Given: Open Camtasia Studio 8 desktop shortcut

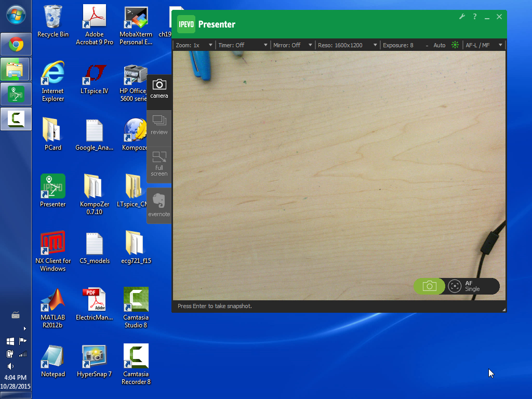Looking at the screenshot, I should (136, 307).
